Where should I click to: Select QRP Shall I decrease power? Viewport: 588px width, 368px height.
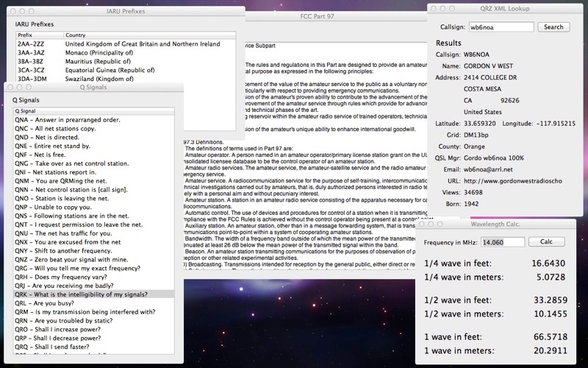coord(94,338)
